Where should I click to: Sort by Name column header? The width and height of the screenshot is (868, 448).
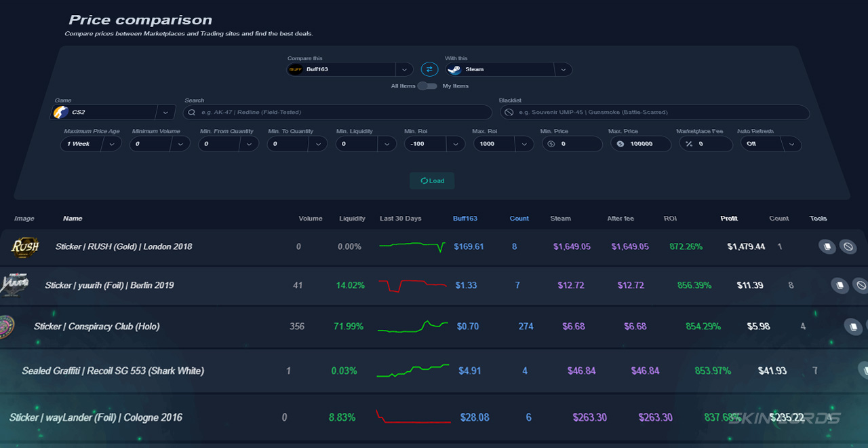click(x=73, y=219)
